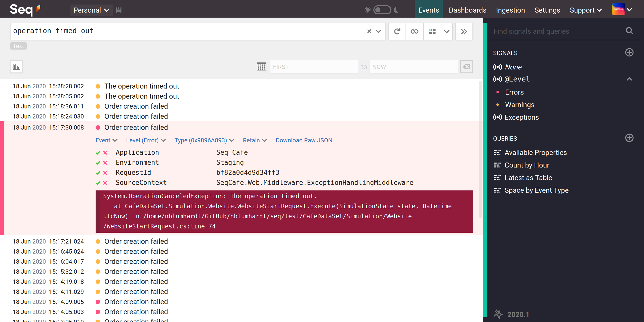Click the Text query type badge
This screenshot has height=322, width=644.
(x=18, y=46)
